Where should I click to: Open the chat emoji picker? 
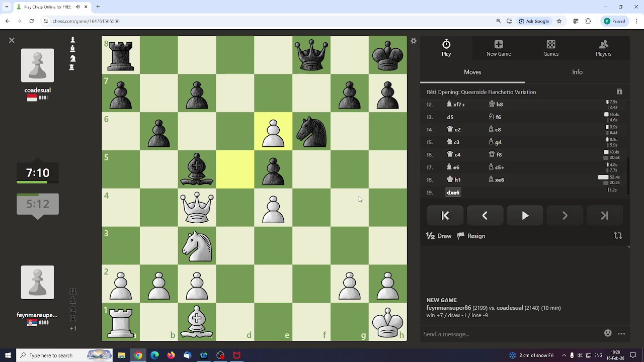[608, 333]
